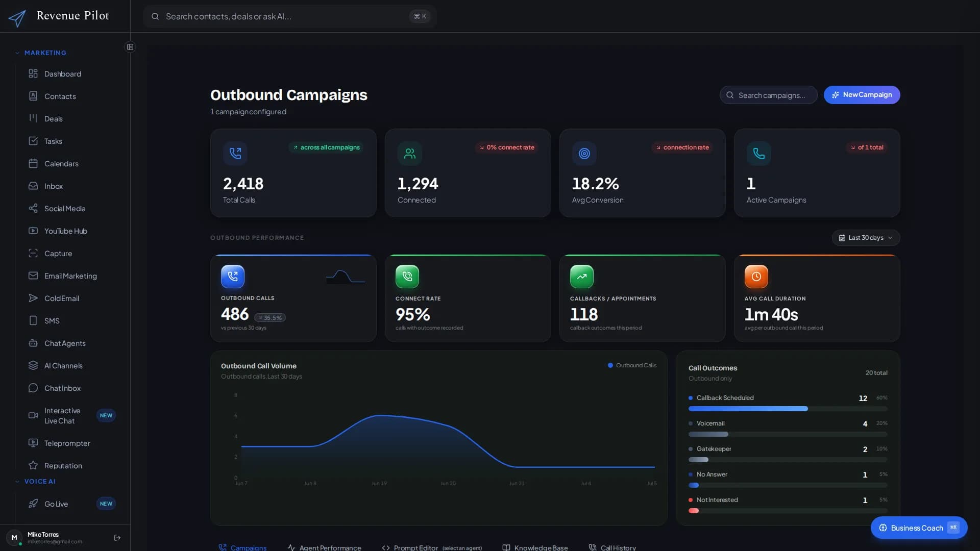980x551 pixels.
Task: Focus the Search campaigns field
Action: (769, 95)
